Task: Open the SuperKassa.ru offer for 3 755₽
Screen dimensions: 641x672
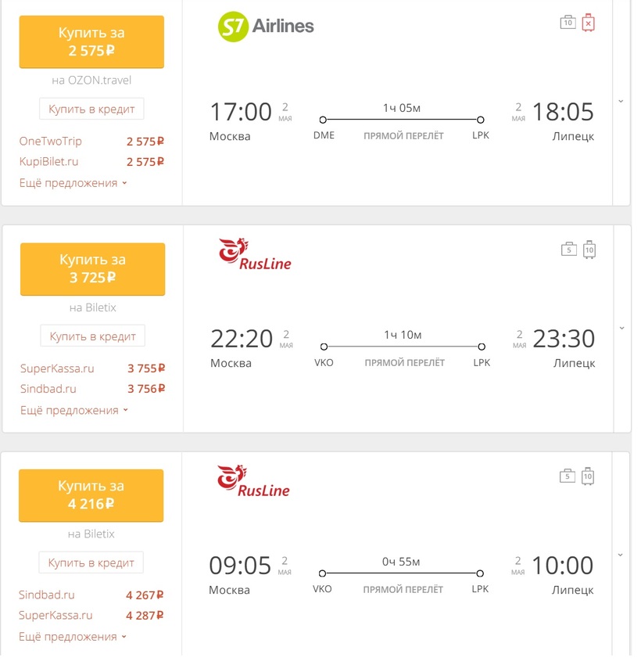Action: pyautogui.click(x=92, y=368)
